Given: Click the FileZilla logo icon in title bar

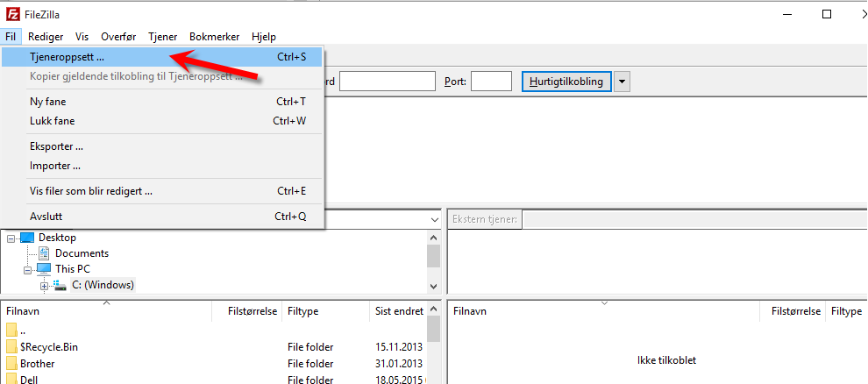Looking at the screenshot, I should point(11,13).
